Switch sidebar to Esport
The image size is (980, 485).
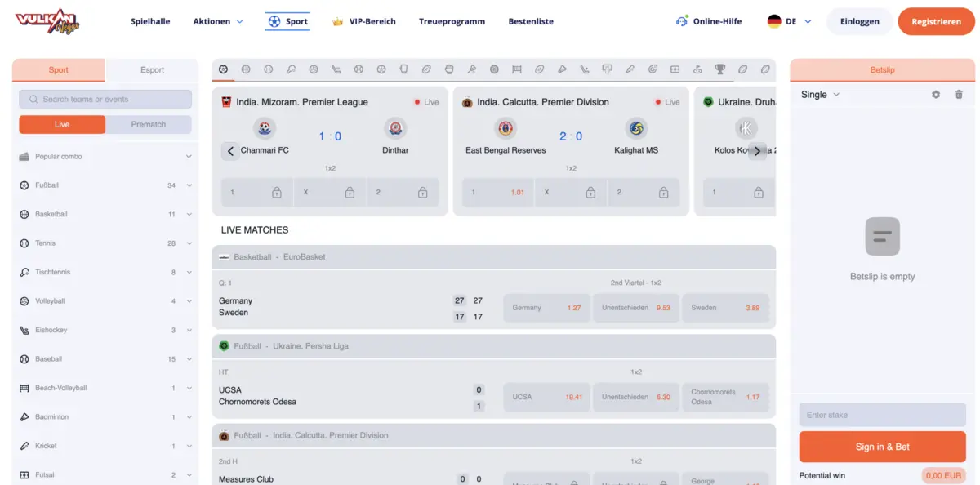152,70
